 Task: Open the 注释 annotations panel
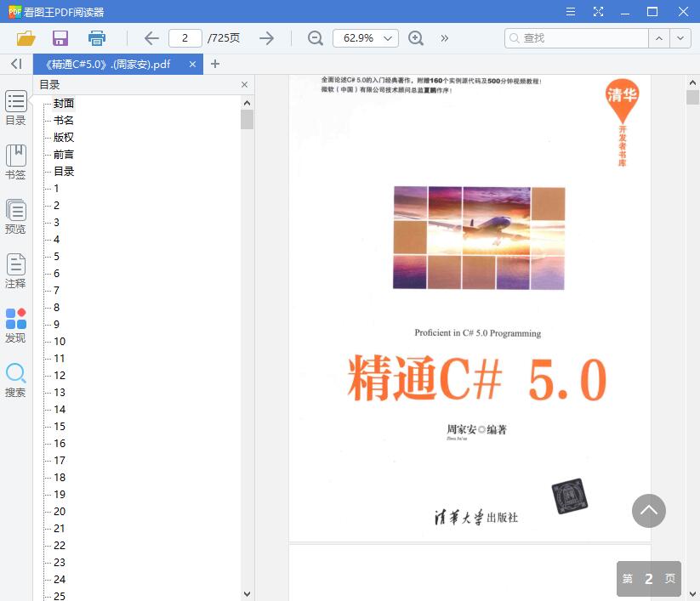click(x=15, y=271)
